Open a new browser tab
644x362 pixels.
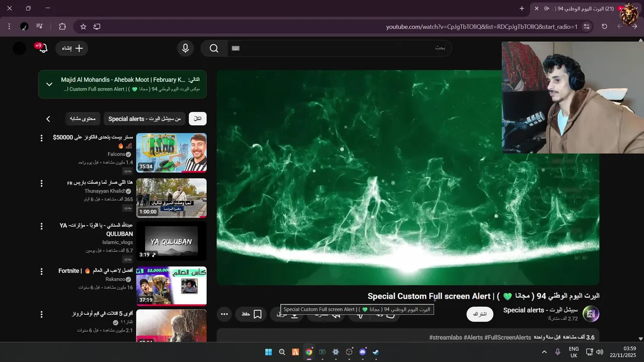click(522, 9)
